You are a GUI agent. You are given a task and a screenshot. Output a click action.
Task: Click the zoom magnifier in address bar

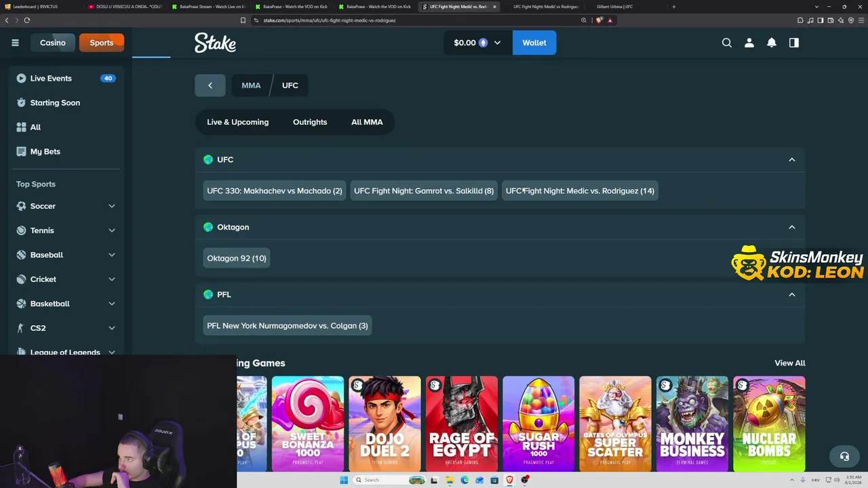pos(584,20)
